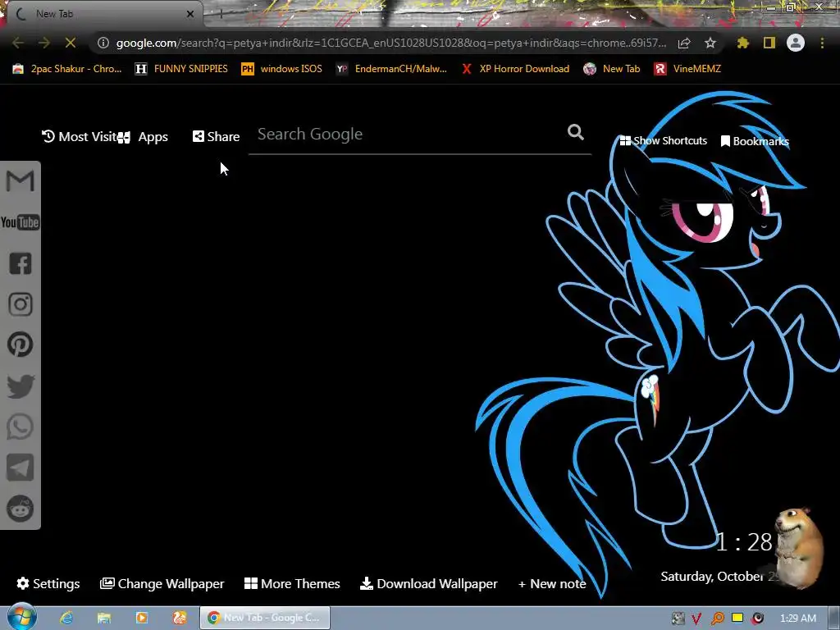Open Reddit from the sidebar
Image resolution: width=840 pixels, height=630 pixels.
[x=21, y=509]
